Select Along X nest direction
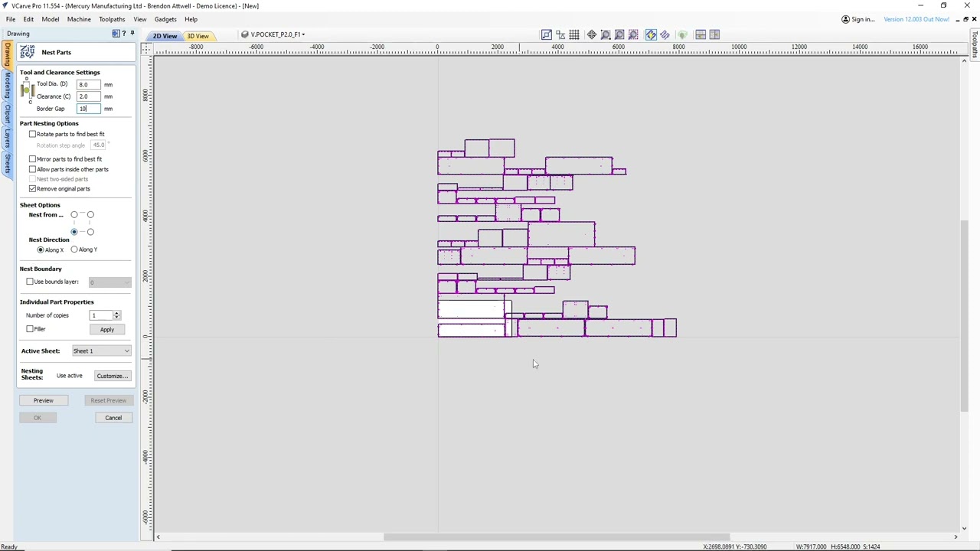Image resolution: width=980 pixels, height=551 pixels. click(41, 249)
